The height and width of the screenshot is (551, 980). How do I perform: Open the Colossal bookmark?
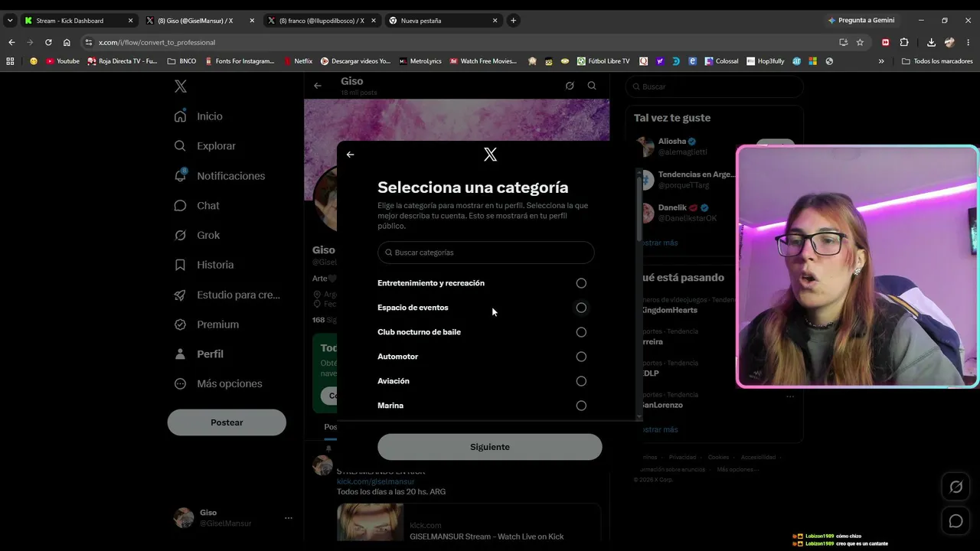pyautogui.click(x=721, y=61)
